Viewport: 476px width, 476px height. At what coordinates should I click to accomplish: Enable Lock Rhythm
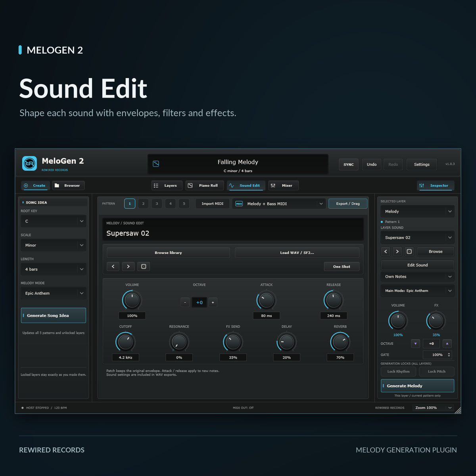tap(398, 371)
